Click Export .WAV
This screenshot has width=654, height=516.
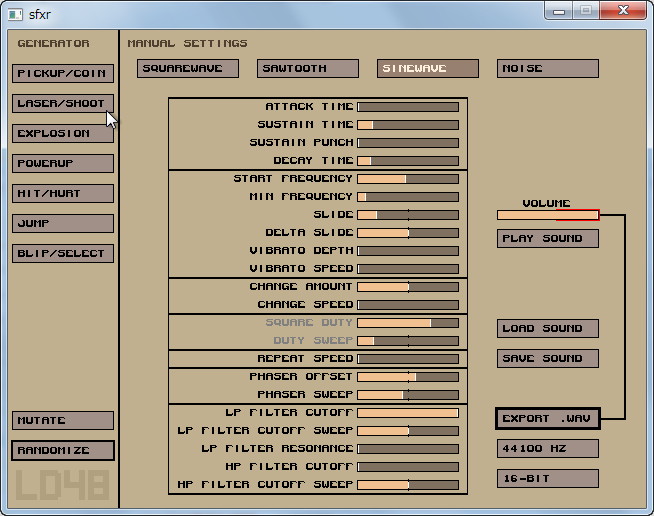pyautogui.click(x=548, y=419)
